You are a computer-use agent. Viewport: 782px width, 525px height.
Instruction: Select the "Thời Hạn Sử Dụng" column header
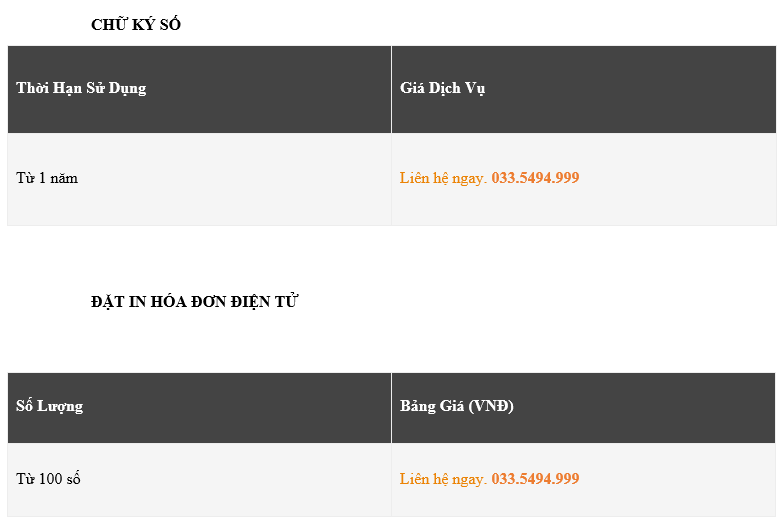pos(81,88)
